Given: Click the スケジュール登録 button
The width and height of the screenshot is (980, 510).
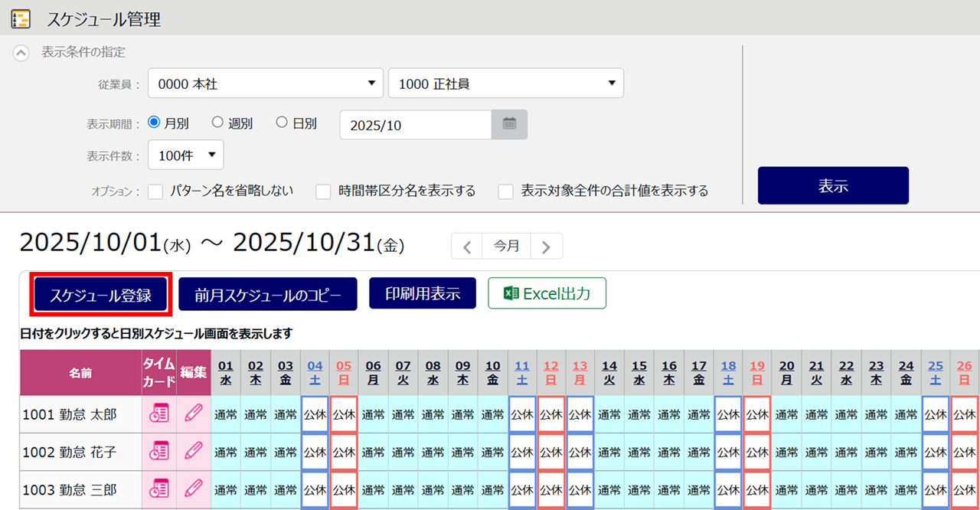Looking at the screenshot, I should tap(100, 295).
